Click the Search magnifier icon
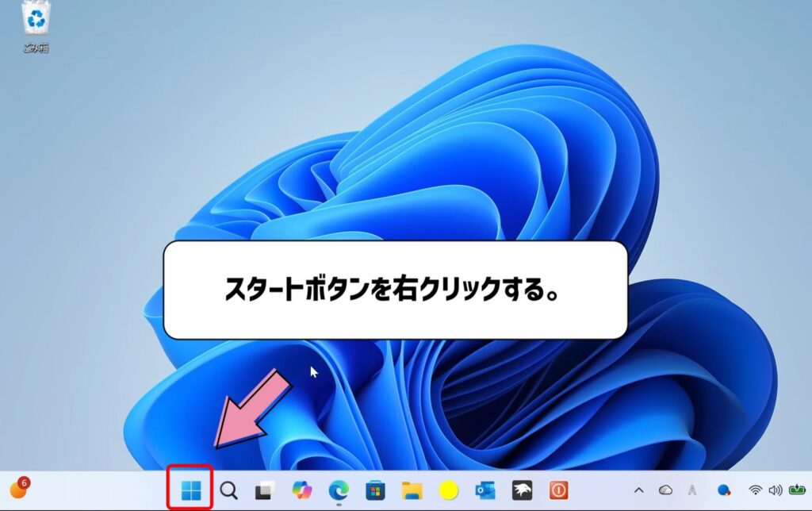The height and width of the screenshot is (511, 812). pyautogui.click(x=228, y=490)
